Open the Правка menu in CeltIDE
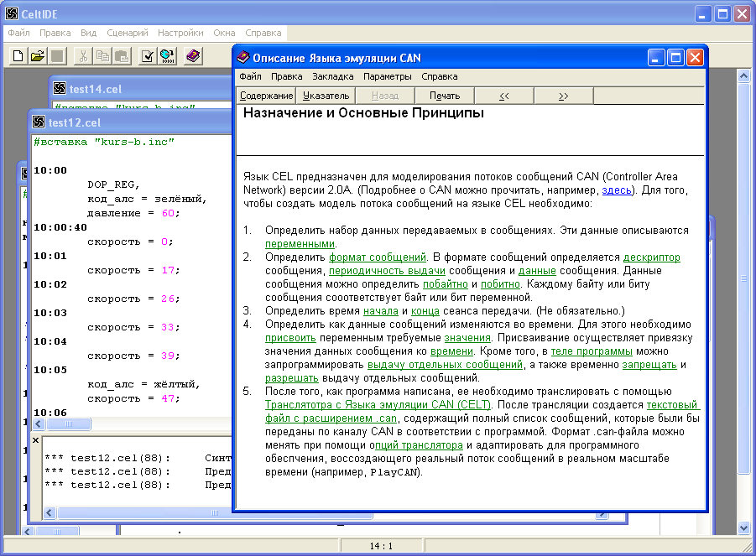Viewport: 756px width, 556px height. coord(55,33)
